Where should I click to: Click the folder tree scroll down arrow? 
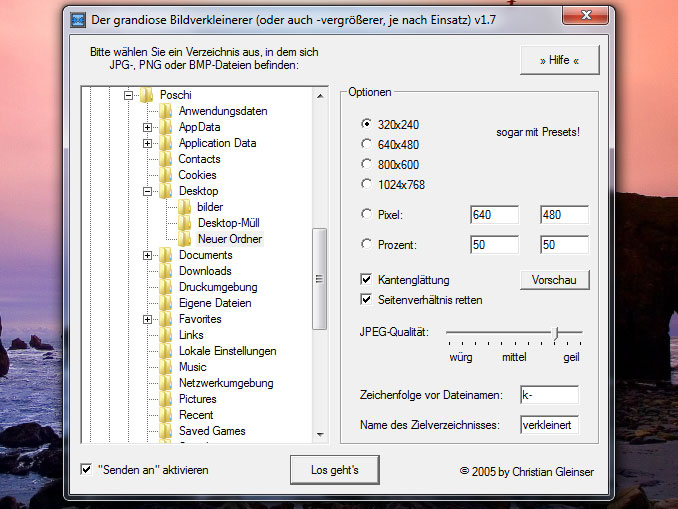tap(320, 434)
